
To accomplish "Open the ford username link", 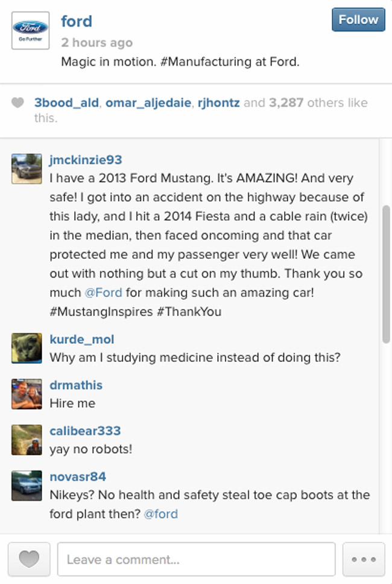I will click(77, 21).
